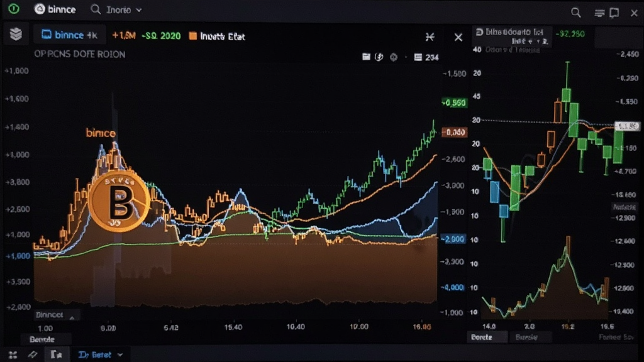Viewport: 644px width, 362px height.
Task: Open the gear settings icon in chart toolbar
Action: click(394, 57)
